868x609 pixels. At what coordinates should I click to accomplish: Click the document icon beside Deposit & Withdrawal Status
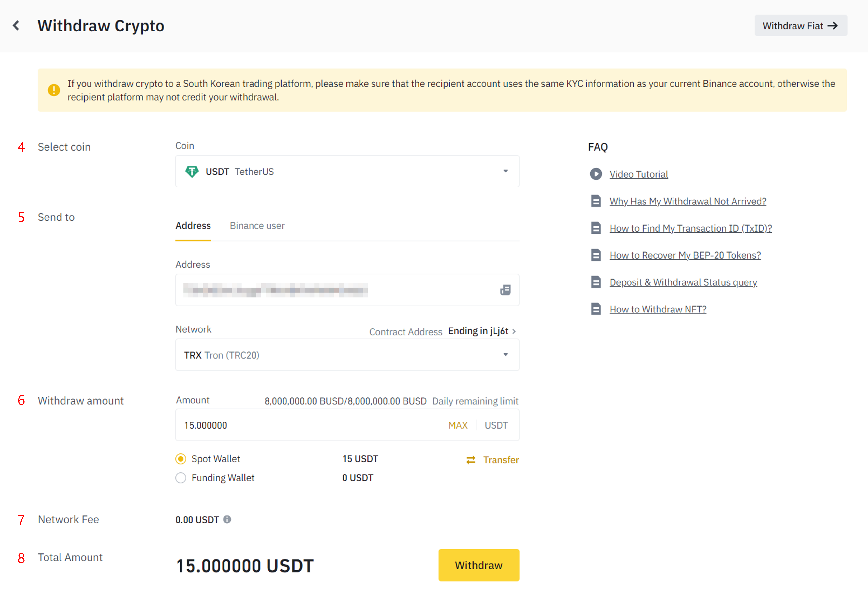(596, 282)
